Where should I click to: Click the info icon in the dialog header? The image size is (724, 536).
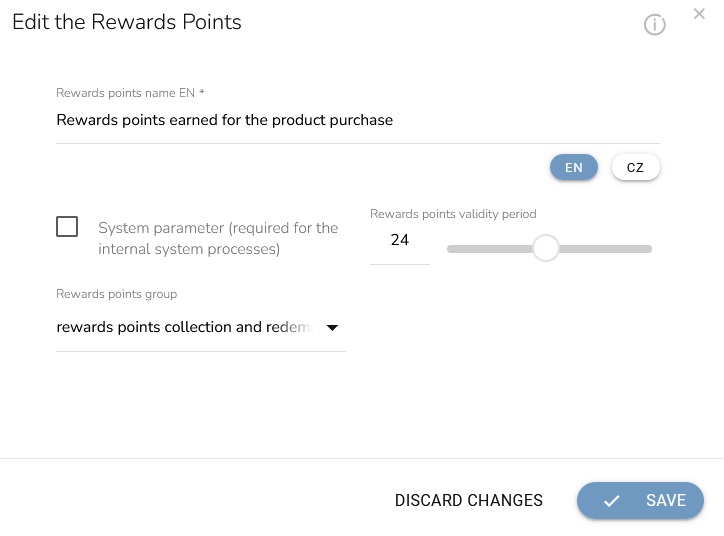(655, 25)
